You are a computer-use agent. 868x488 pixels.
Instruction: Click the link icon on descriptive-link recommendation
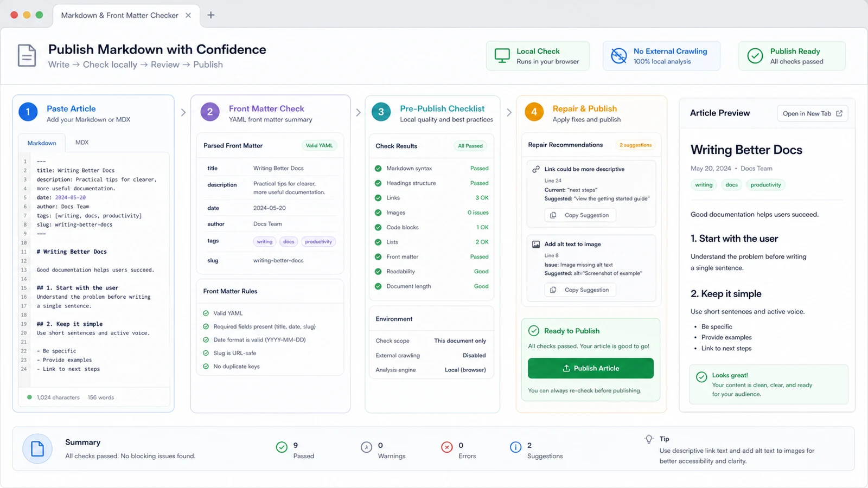(x=536, y=169)
